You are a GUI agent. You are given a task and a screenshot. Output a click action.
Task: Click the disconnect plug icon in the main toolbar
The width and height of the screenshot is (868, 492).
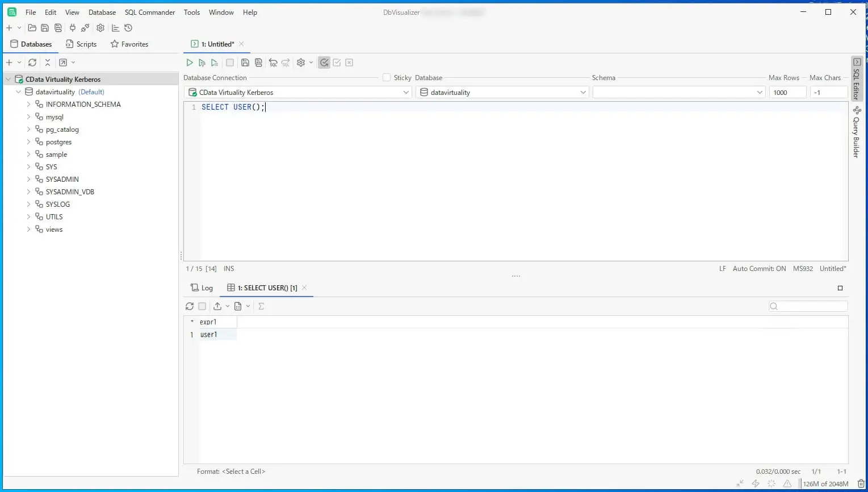[85, 28]
